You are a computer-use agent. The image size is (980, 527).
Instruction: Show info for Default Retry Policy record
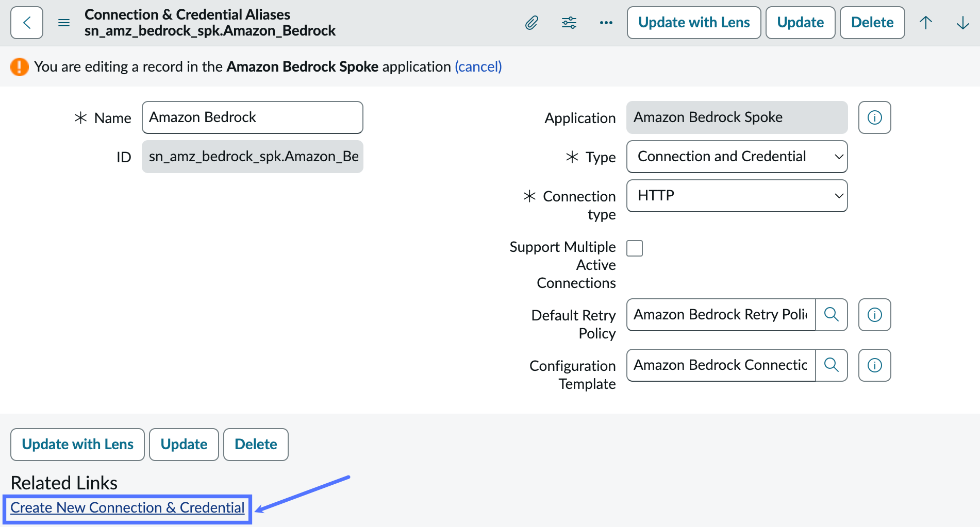(x=875, y=315)
